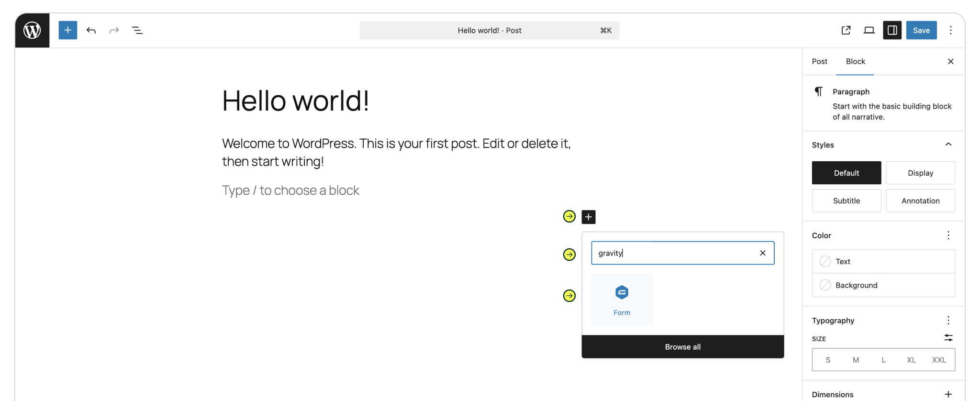This screenshot has height=401, width=980.
Task: Open the document overview list view
Action: (137, 30)
